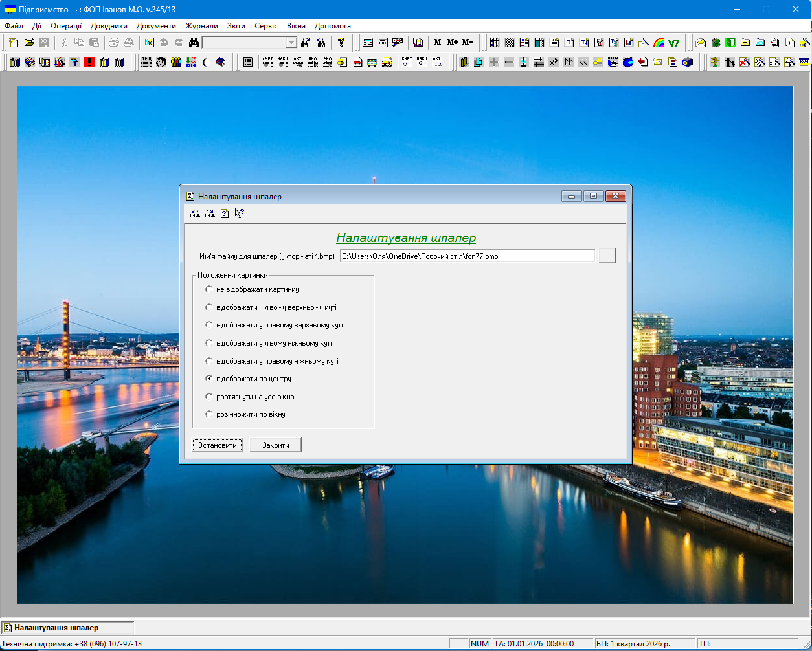This screenshot has height=651, width=812.
Task: Select 'відображати у лівому верхньому куті' option
Action: 209,307
